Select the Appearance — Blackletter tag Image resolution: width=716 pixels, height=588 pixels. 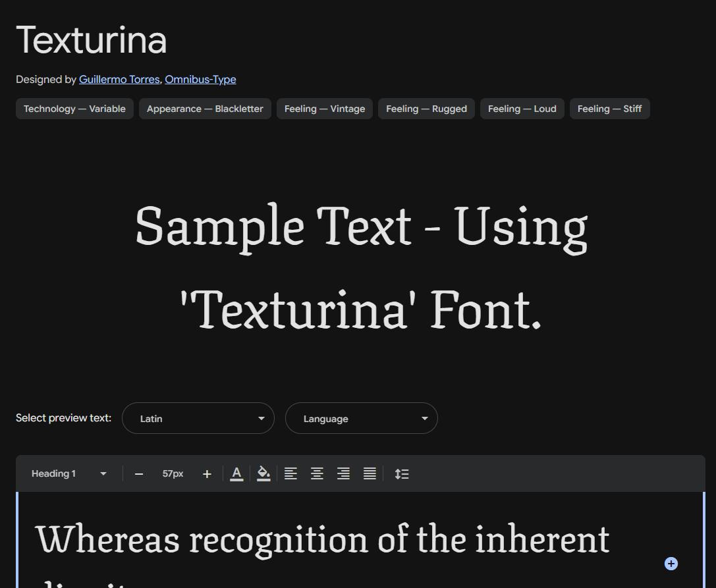click(x=205, y=109)
